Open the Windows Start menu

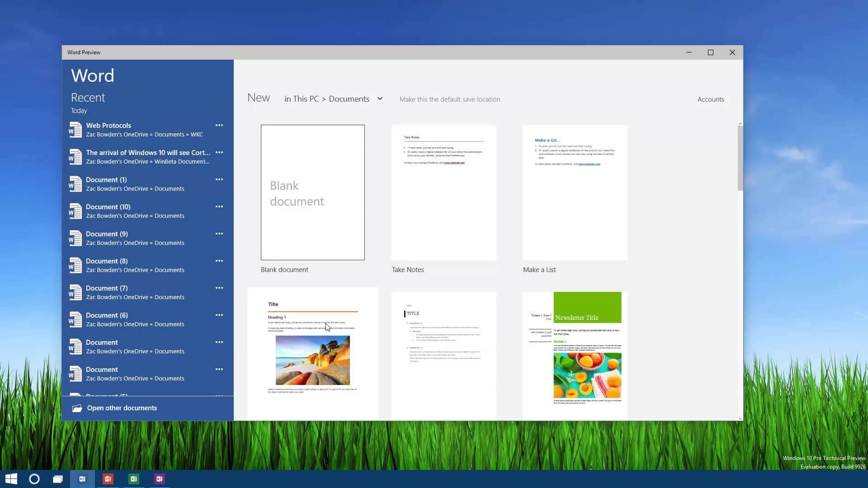[11, 479]
